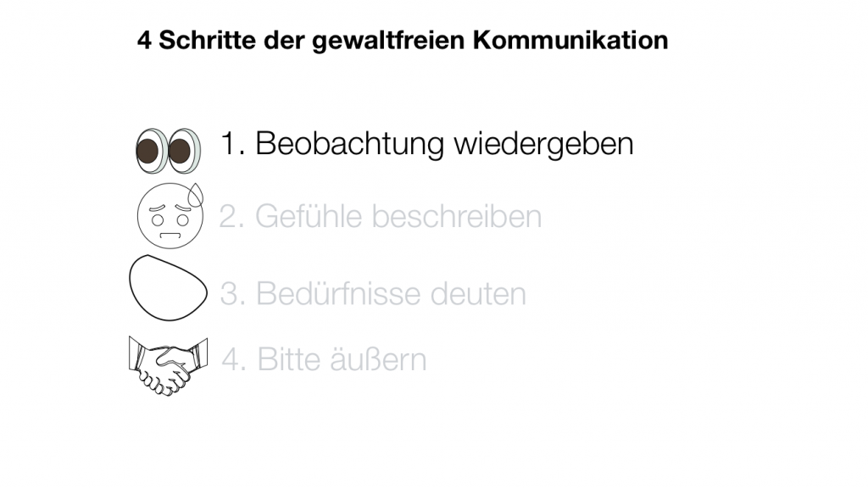Select the empty blob shape outline
This screenshot has width=868, height=488.
[x=168, y=288]
